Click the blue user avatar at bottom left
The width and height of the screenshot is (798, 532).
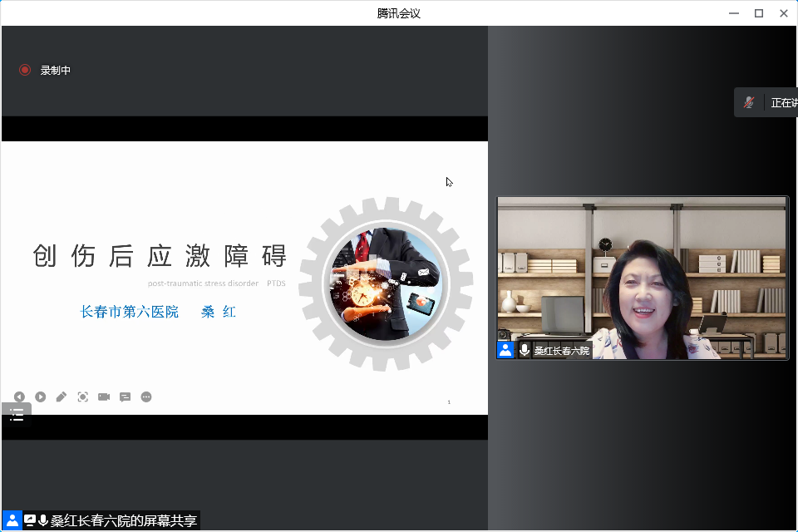tap(12, 521)
